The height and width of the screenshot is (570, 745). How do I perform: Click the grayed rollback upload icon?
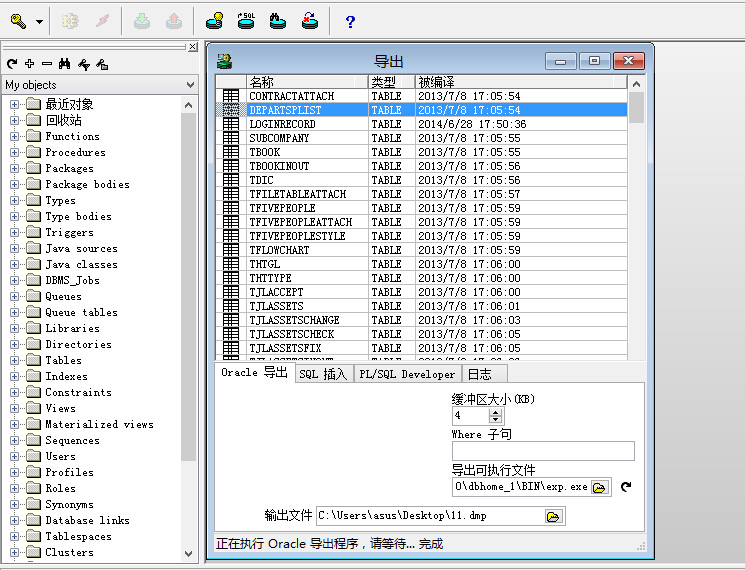[x=173, y=21]
